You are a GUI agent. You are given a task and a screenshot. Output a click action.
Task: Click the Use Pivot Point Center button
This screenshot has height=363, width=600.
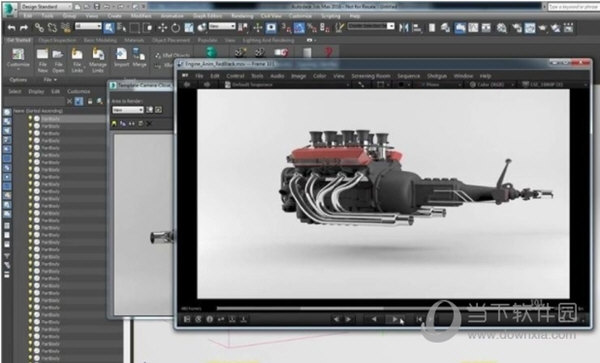[x=243, y=28]
